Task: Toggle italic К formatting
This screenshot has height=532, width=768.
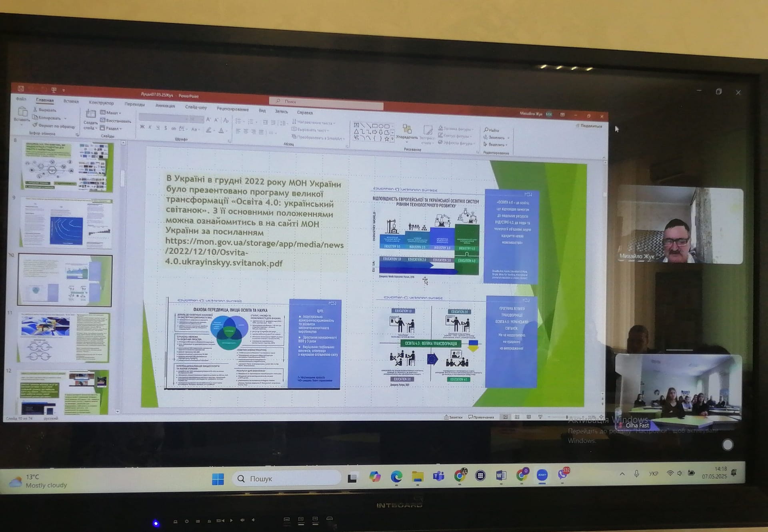Action: click(150, 128)
